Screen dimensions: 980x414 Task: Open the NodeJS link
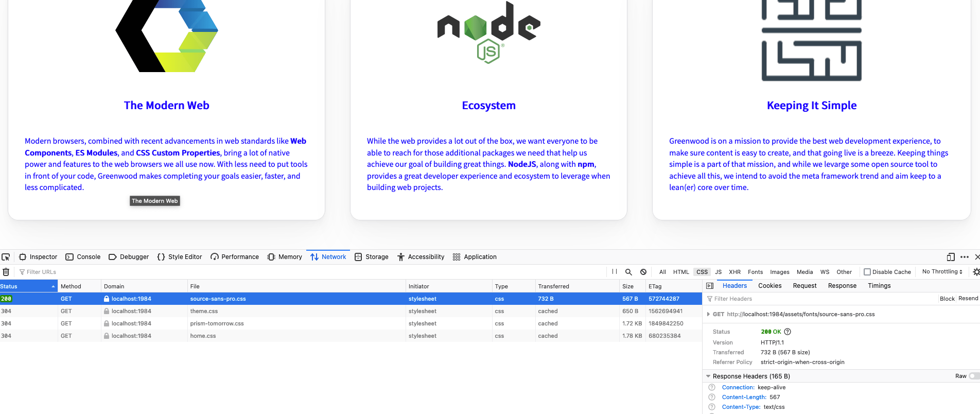[x=522, y=164]
